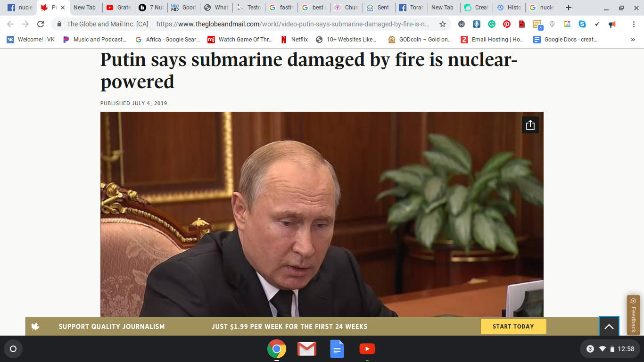Screen dimensions: 644x362
Task: Launch YouTube from the shelf
Action: [x=367, y=349]
